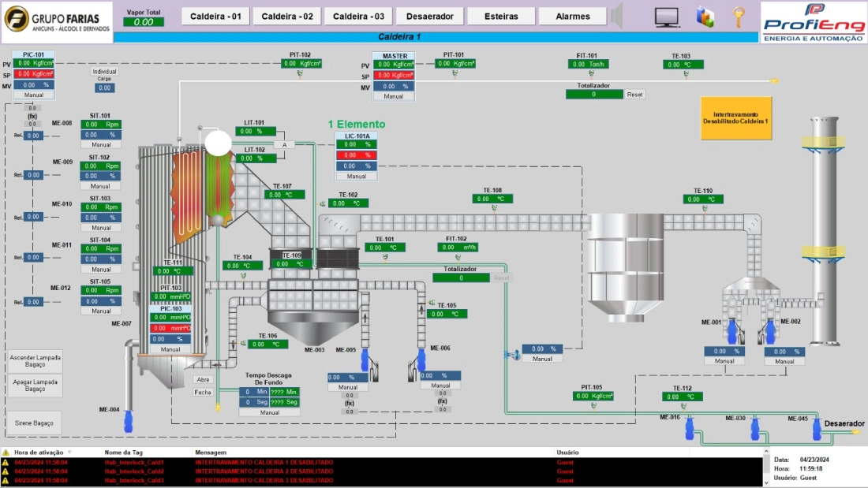This screenshot has width=868, height=488.
Task: Click PIC-103 red mmH²O setpoint field
Action: click(x=170, y=328)
